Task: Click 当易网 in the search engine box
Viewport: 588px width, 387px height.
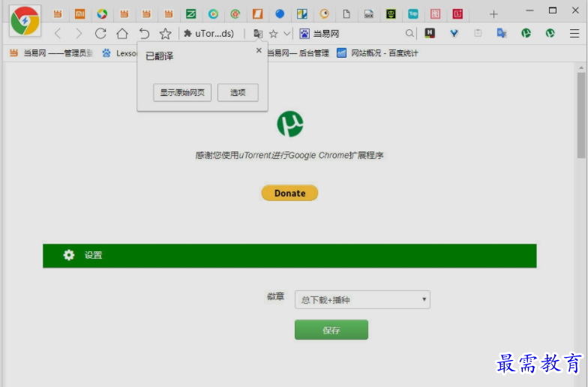Action: tap(326, 34)
